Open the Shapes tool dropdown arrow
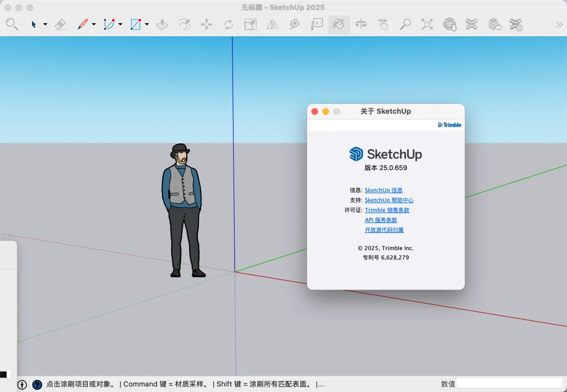567x392 pixels. [147, 25]
